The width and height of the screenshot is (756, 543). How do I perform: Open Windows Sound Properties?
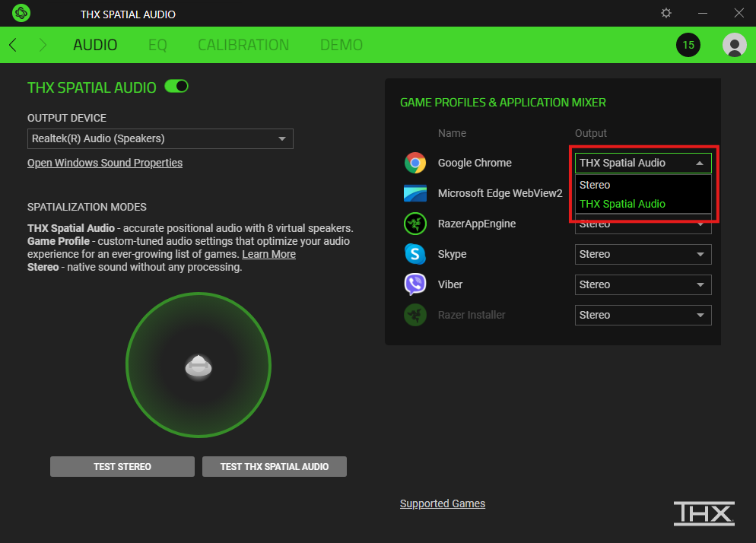tap(104, 162)
